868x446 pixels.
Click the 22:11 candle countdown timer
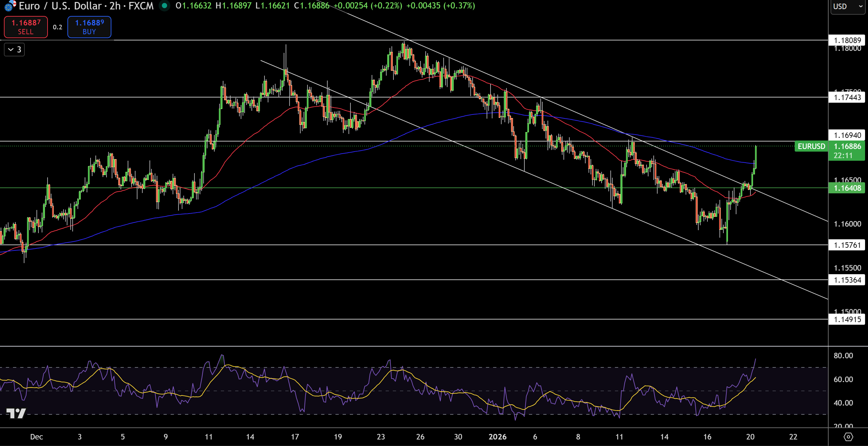843,156
